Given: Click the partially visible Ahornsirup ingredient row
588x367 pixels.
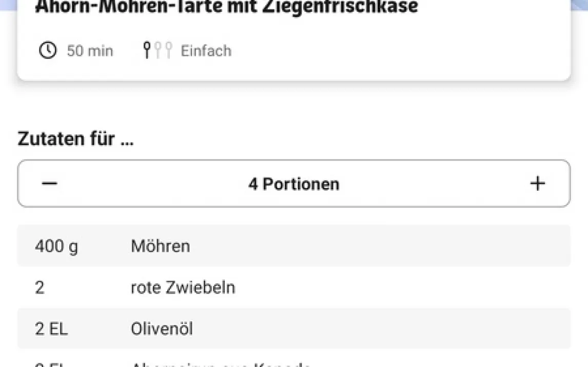Looking at the screenshot, I should (221, 364).
